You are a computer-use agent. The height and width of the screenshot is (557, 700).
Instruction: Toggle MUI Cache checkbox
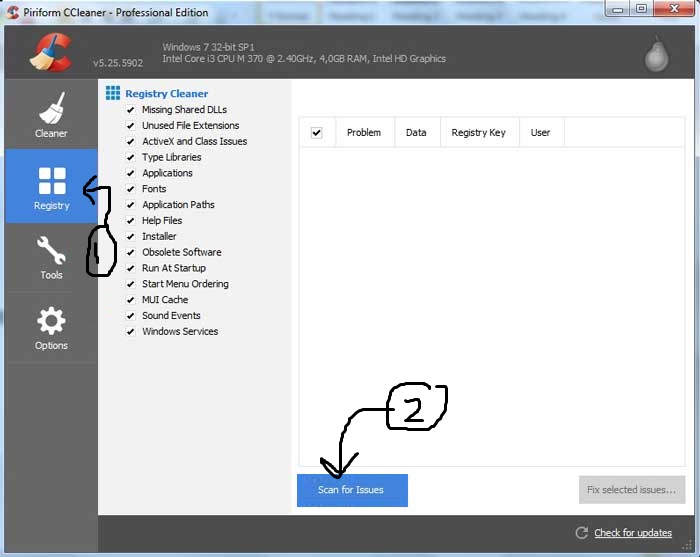point(130,300)
